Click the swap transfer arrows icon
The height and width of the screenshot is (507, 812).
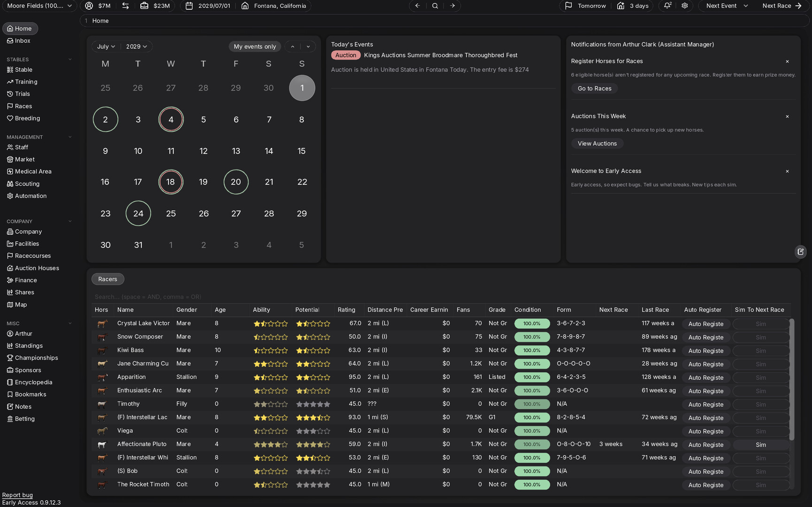coord(125,6)
